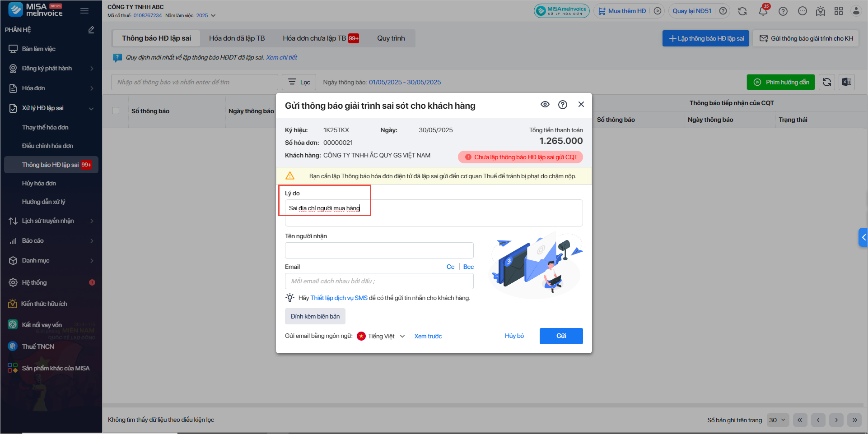Open the email language dropdown

tap(382, 336)
